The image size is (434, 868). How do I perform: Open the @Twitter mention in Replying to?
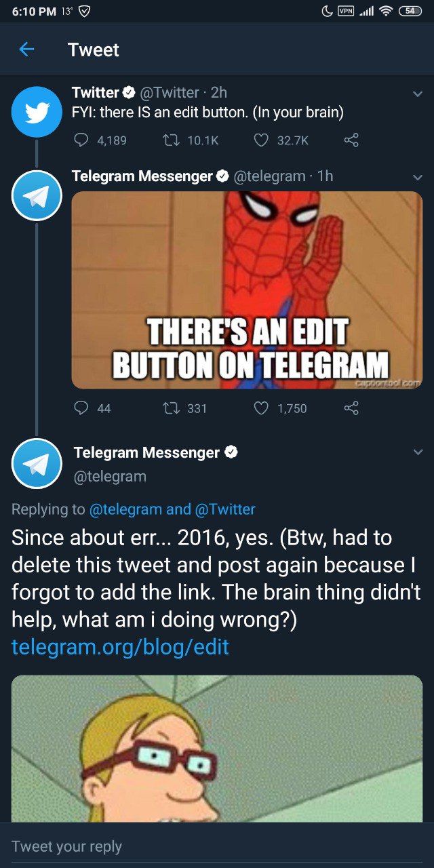225,509
